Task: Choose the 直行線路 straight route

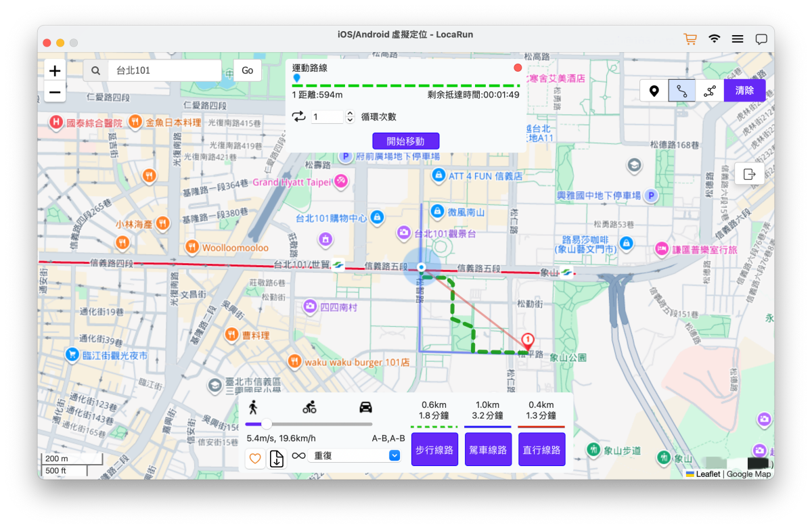Action: tap(542, 450)
